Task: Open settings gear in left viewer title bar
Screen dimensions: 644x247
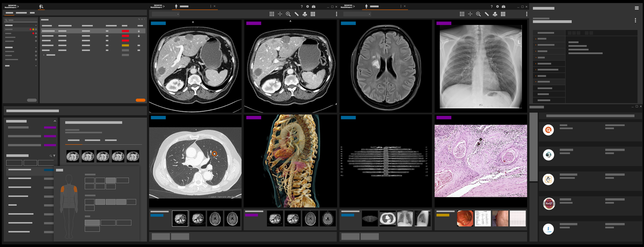Action: [307, 7]
